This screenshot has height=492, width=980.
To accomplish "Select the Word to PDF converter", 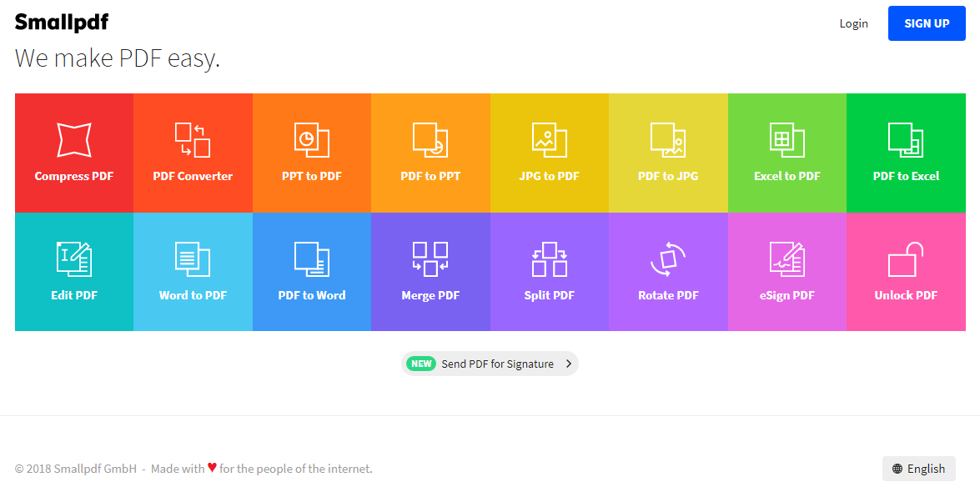I will 193,272.
